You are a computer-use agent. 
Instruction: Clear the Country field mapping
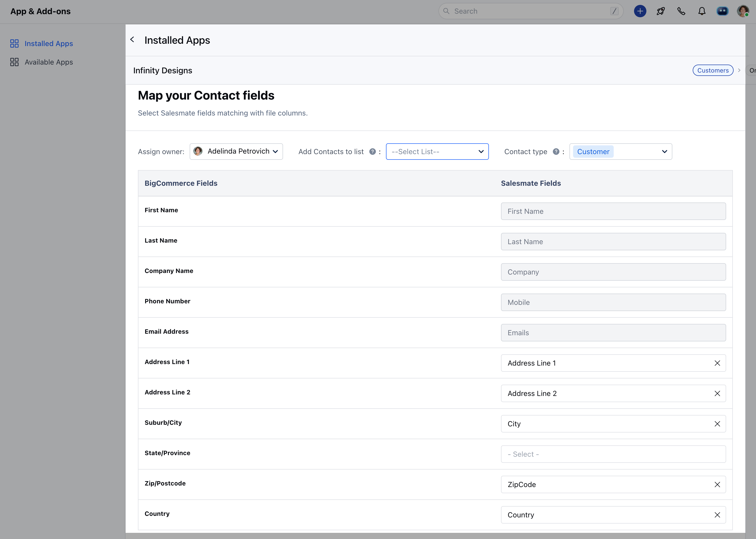coord(717,515)
